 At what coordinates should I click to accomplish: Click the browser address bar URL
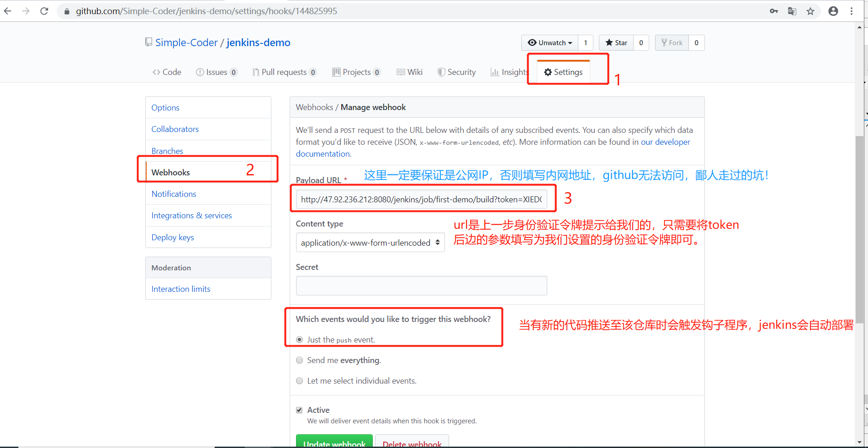click(x=206, y=11)
